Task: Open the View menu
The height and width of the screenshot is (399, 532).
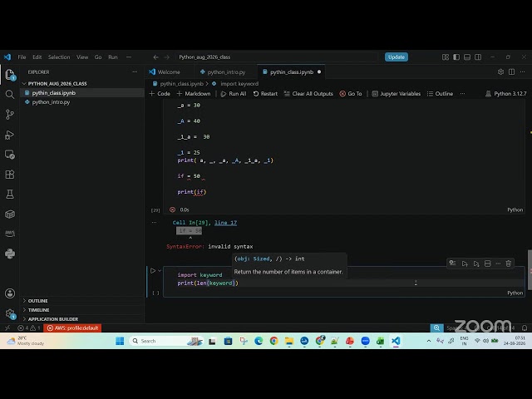Action: pos(82,57)
